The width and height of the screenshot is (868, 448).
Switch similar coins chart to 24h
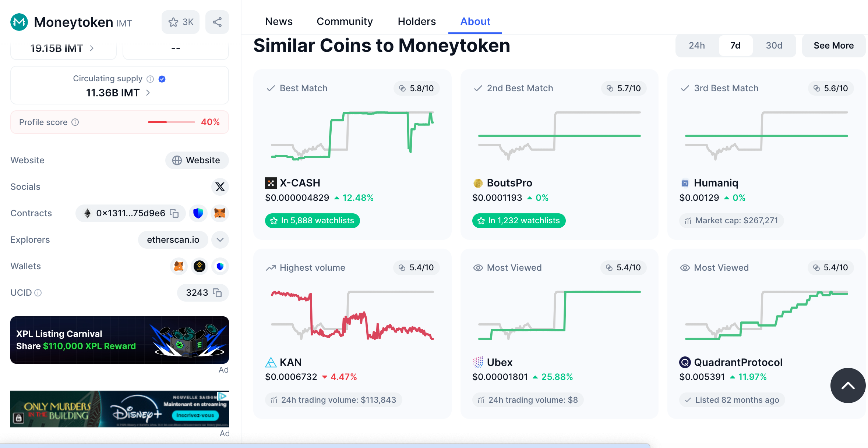697,46
